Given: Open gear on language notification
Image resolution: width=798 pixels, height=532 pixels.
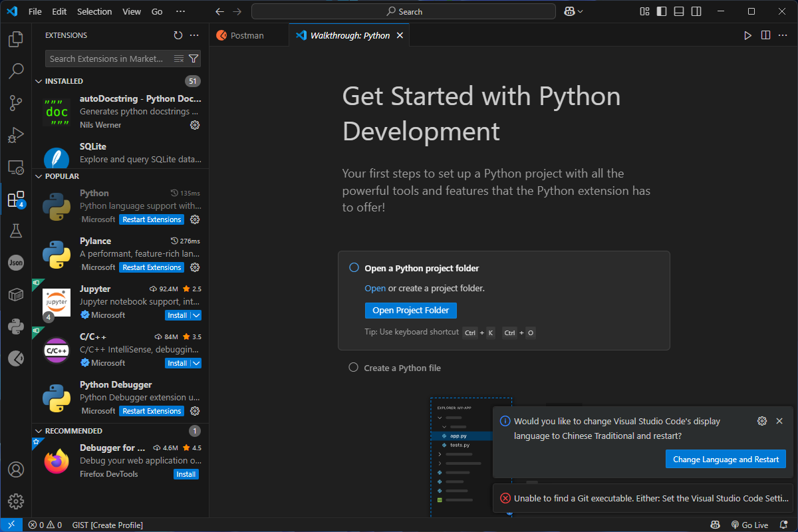Looking at the screenshot, I should pyautogui.click(x=762, y=421).
